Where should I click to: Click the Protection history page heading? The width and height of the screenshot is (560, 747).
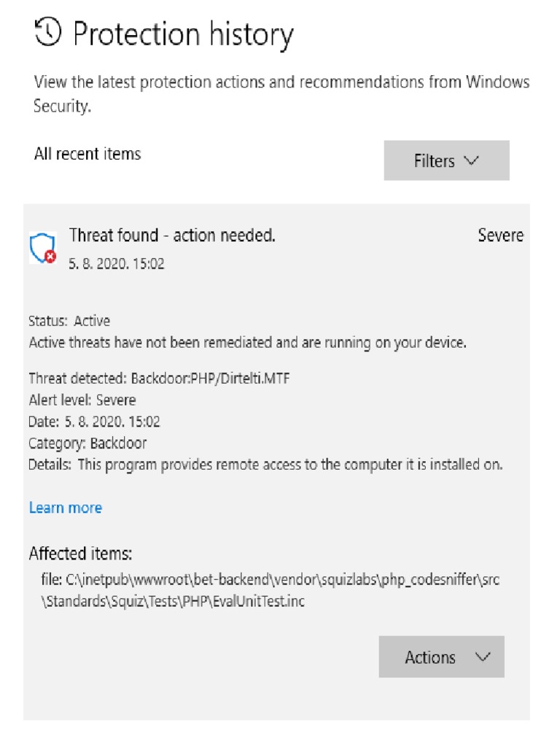[x=184, y=34]
